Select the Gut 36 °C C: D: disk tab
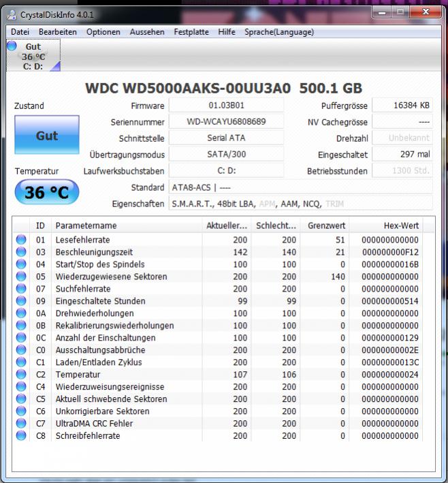 pyautogui.click(x=33, y=56)
